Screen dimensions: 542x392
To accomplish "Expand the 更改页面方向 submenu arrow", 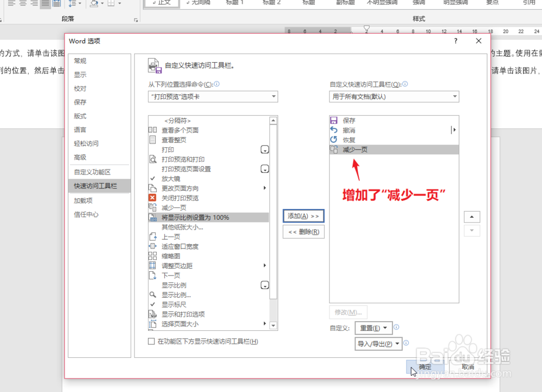I will tap(265, 188).
